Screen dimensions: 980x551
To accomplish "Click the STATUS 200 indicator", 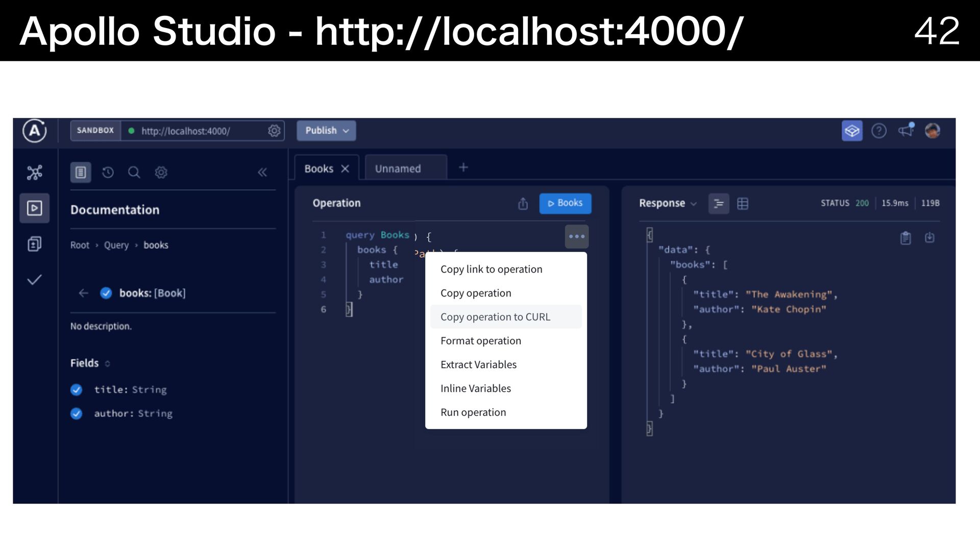I will 845,203.
